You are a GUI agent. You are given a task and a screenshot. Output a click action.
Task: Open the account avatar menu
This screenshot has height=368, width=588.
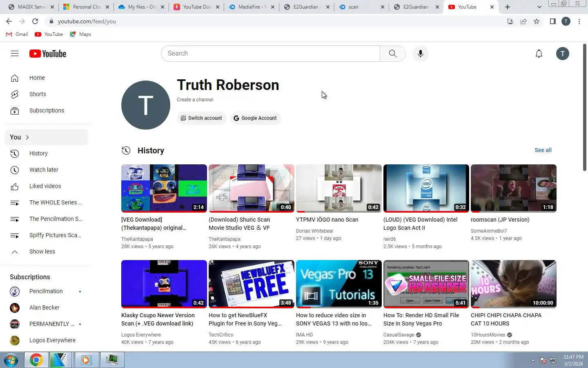[x=563, y=54]
